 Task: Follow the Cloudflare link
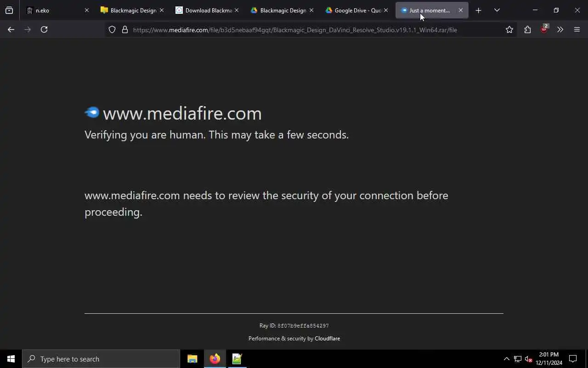pyautogui.click(x=327, y=339)
